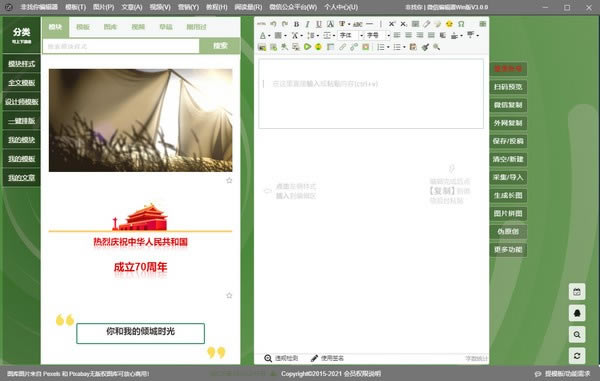Click the 更多功能 button
Screen dimensions: 600x381
(x=508, y=250)
